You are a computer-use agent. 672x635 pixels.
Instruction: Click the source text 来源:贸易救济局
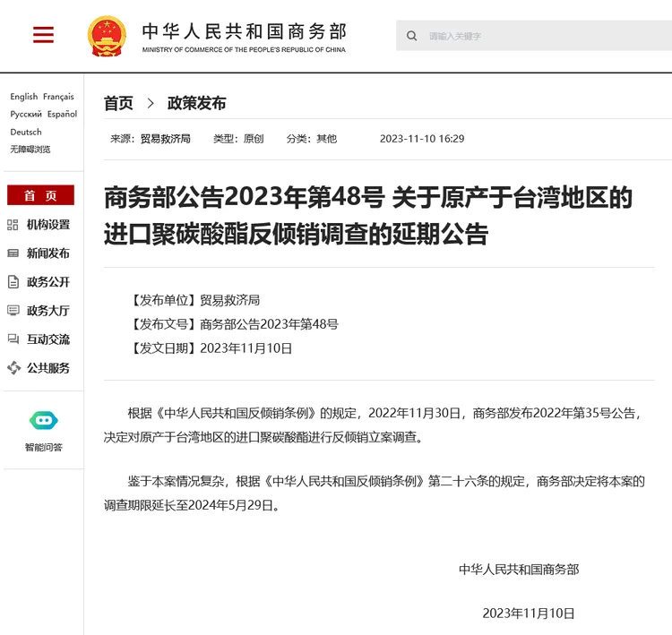[x=150, y=139]
